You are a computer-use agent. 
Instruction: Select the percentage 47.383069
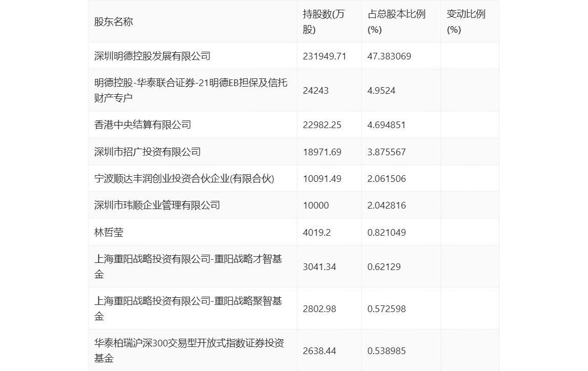[x=389, y=56]
